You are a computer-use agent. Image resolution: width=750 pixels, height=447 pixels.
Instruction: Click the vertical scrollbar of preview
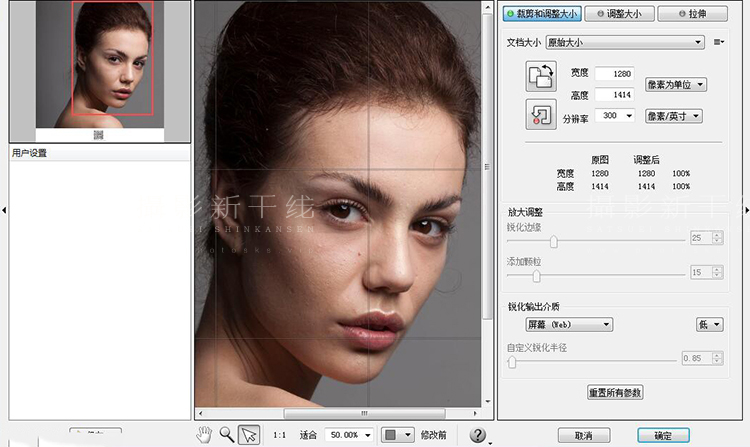487,166
